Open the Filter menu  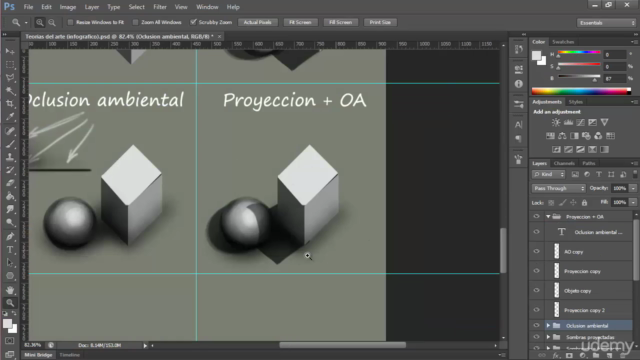[160, 7]
